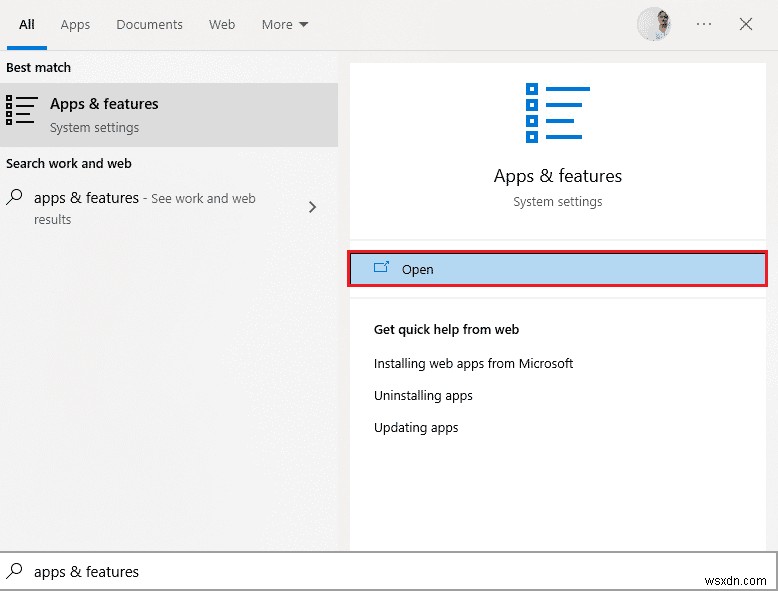Select the Web search tab

click(221, 24)
